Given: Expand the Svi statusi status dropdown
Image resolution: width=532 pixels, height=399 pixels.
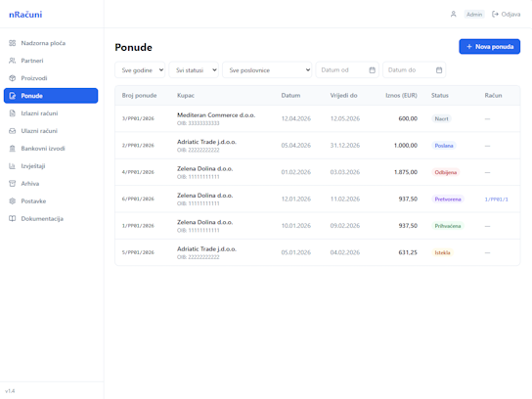Looking at the screenshot, I should point(194,70).
